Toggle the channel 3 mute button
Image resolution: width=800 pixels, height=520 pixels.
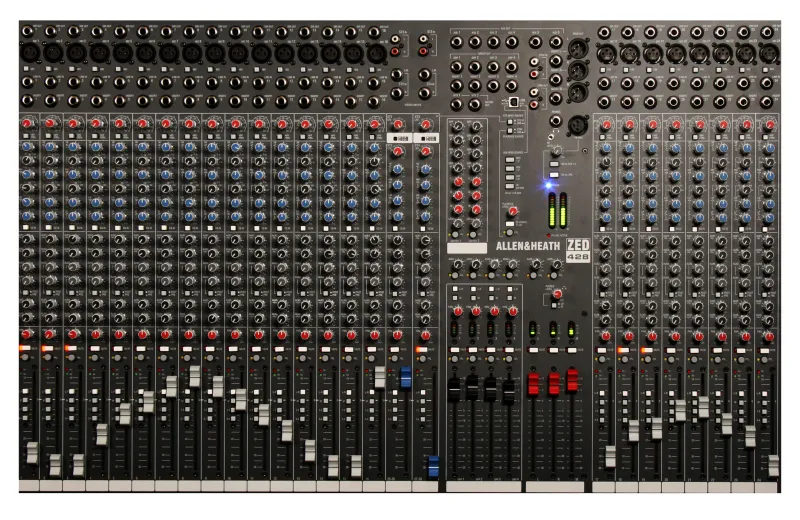click(x=71, y=349)
